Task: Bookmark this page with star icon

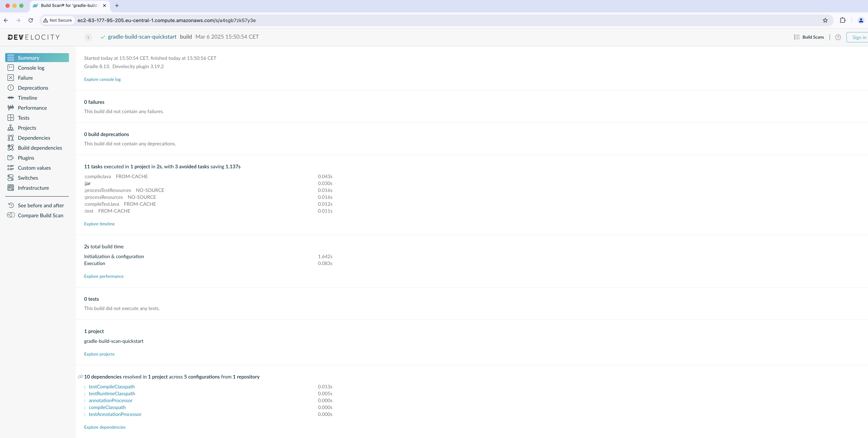Action: [x=825, y=21]
